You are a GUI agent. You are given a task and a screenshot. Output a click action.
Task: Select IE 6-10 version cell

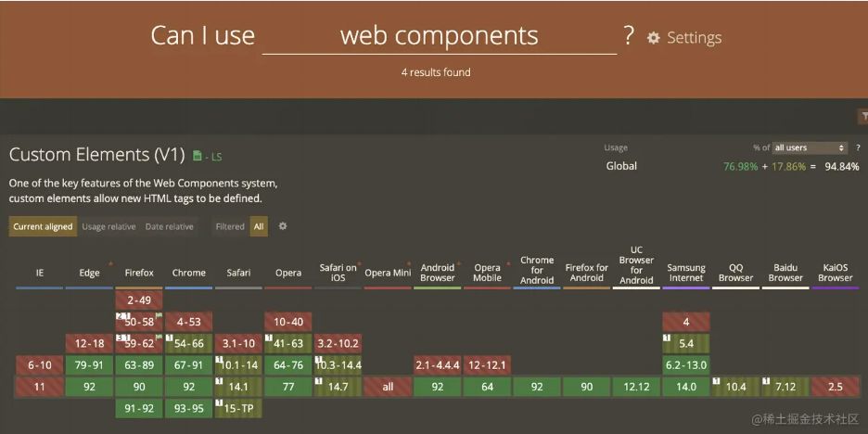pyautogui.click(x=39, y=365)
